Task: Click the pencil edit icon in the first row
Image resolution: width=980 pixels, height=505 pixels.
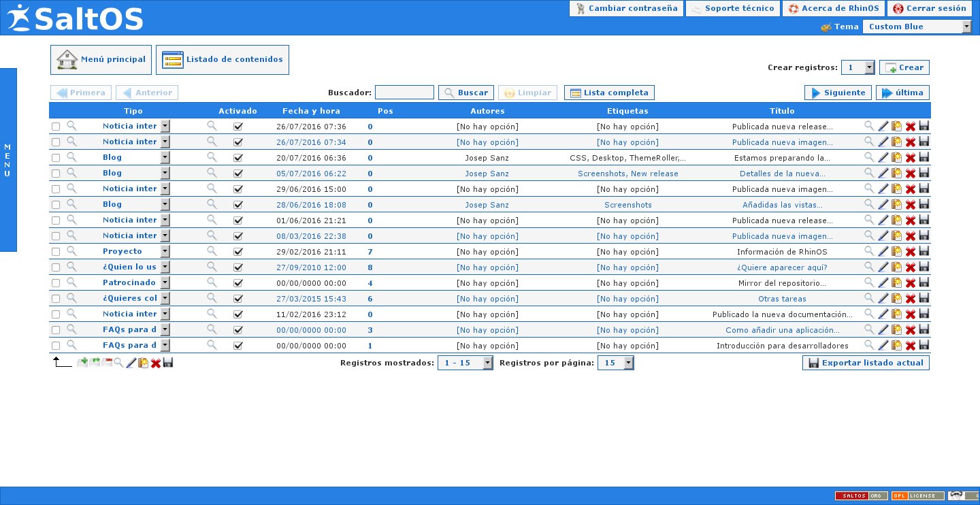Action: 883,126
